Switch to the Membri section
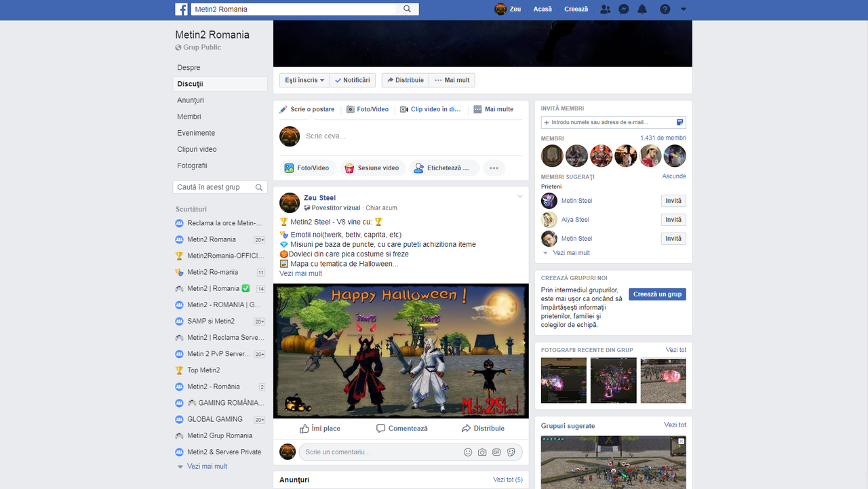This screenshot has width=868, height=489. 188,116
